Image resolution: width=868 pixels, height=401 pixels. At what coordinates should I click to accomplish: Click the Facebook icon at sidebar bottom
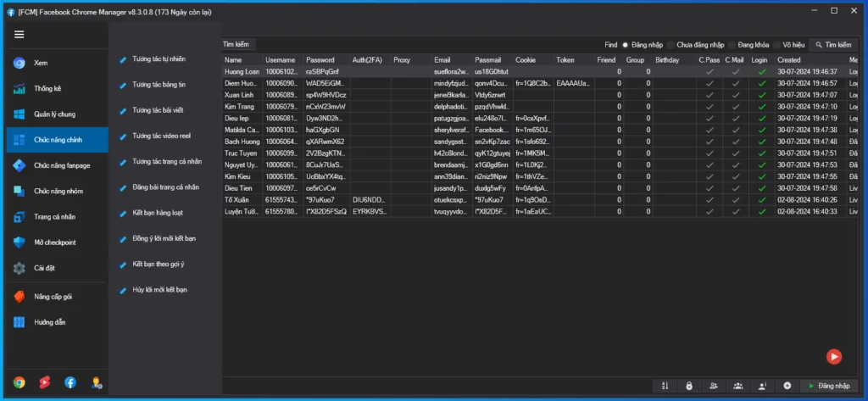(x=70, y=382)
